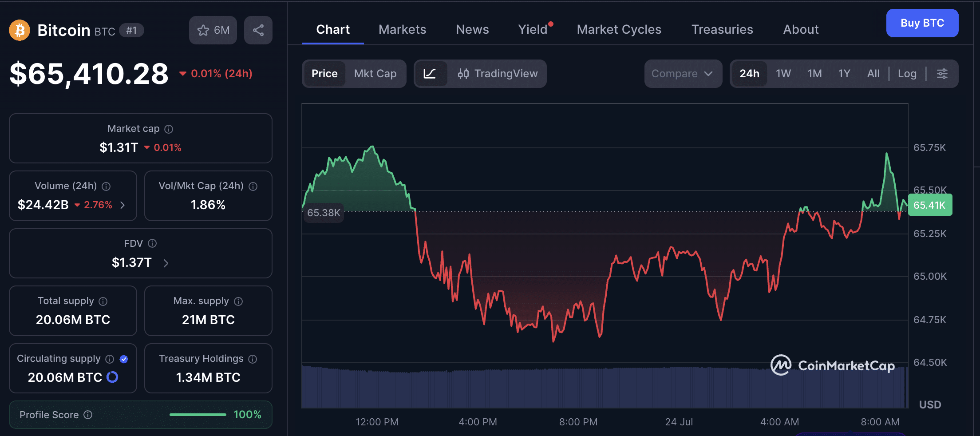
Task: Select the 24h time range
Action: [749, 74]
